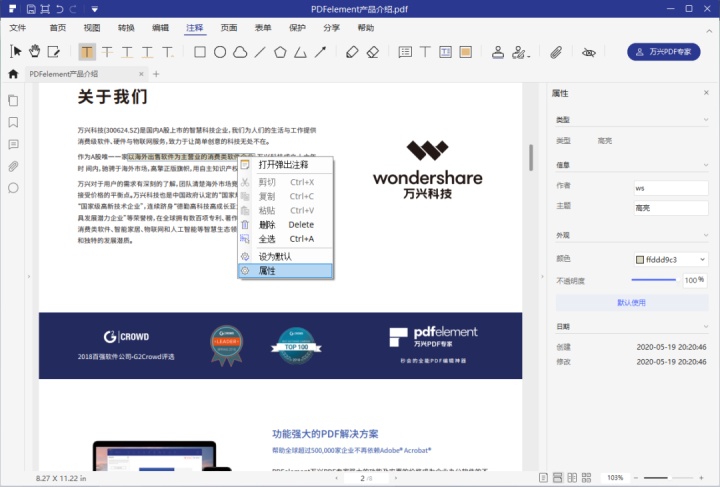Image resolution: width=720 pixels, height=487 pixels.
Task: Click the Print icon in title bar
Action: 45,9
